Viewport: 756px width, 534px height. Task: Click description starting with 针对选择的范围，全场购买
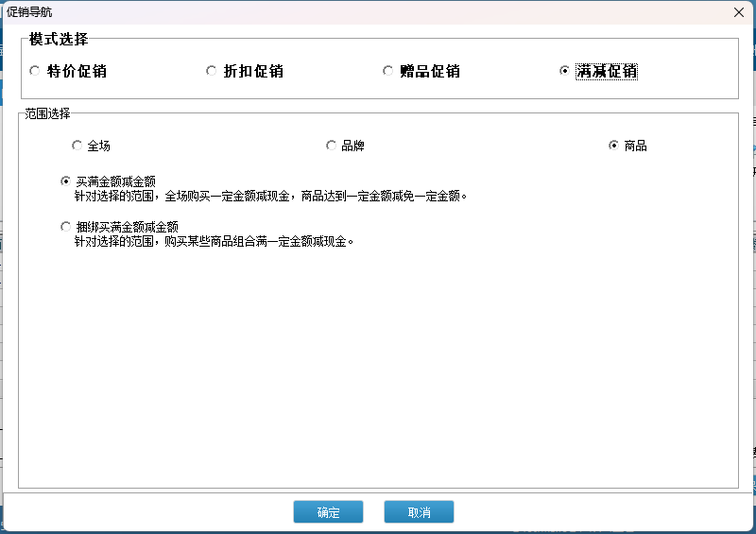coord(272,197)
